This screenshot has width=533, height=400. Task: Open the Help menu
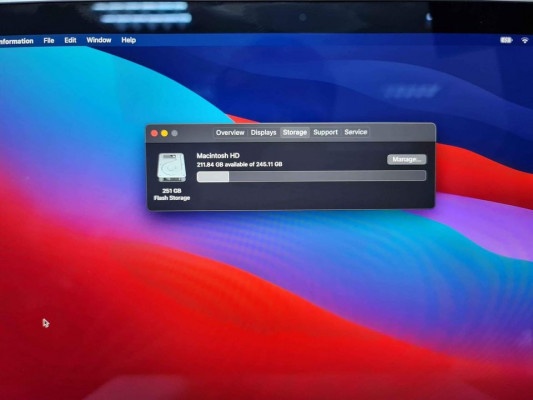tap(128, 40)
